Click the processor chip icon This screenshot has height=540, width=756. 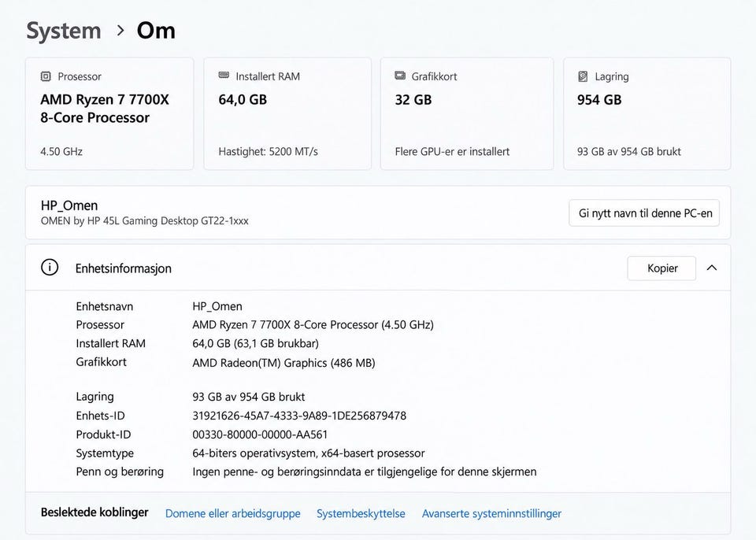[46, 76]
